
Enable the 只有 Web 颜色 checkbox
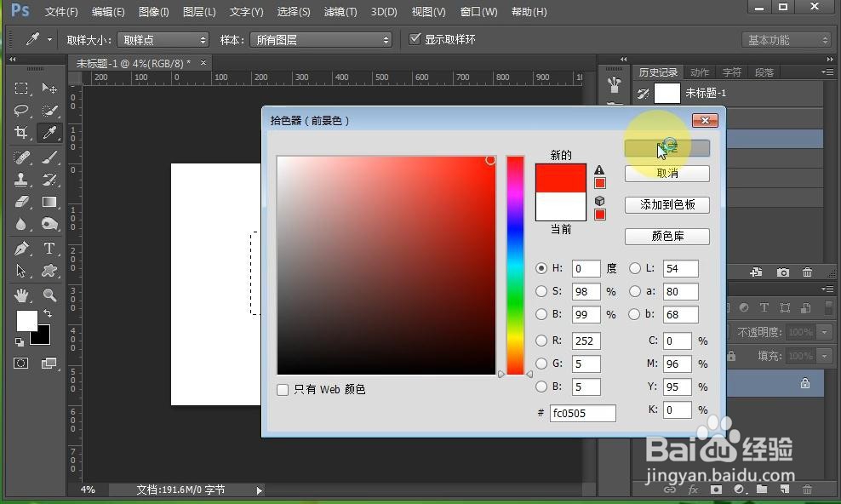pyautogui.click(x=282, y=389)
